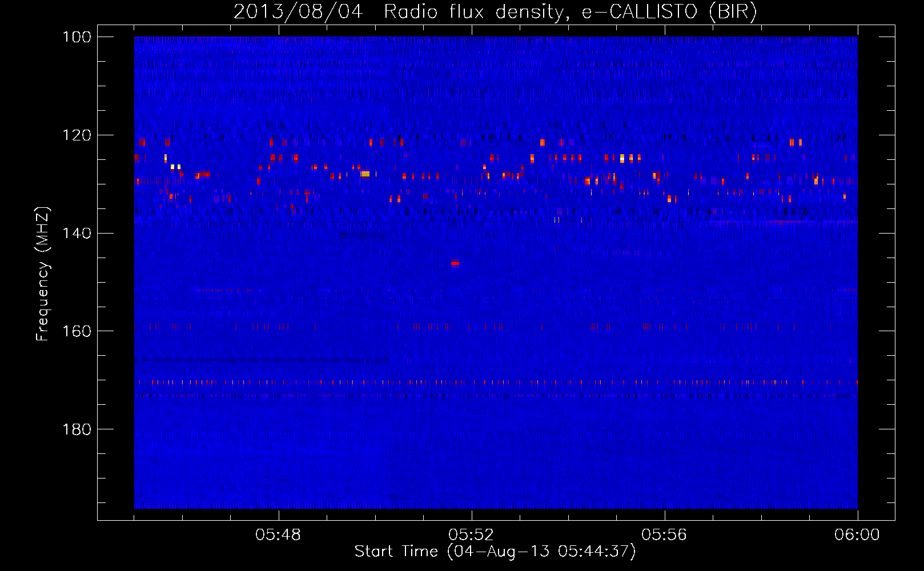The image size is (924, 571).
Task: Click the 'Start Time (04-Aug-13 05:44:37)' label
Action: coord(495,552)
